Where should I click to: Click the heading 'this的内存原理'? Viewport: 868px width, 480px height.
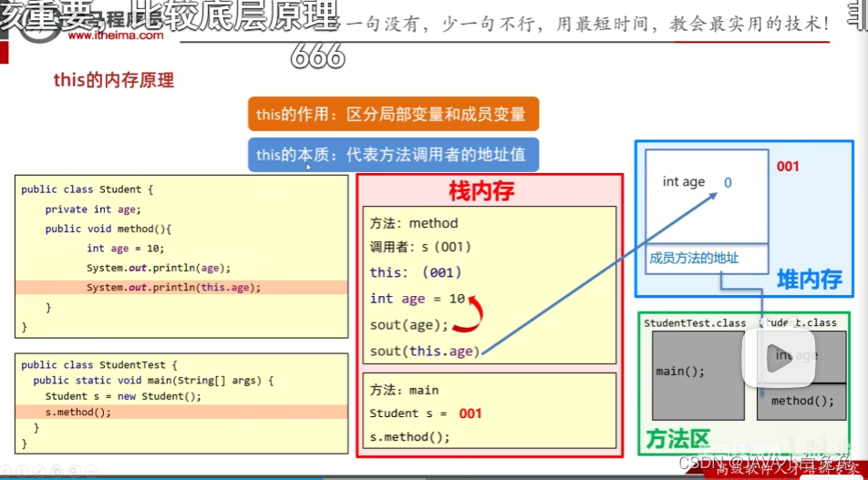pos(113,81)
